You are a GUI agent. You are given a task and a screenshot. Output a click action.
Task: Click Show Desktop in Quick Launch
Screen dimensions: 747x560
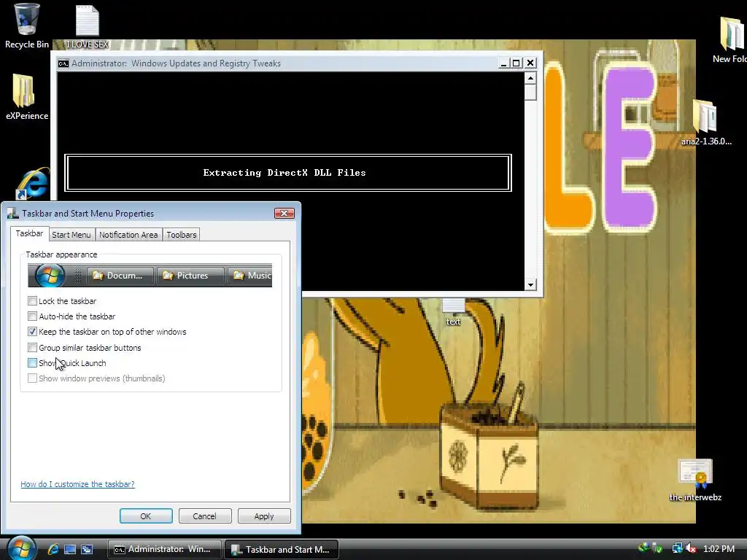coord(70,549)
